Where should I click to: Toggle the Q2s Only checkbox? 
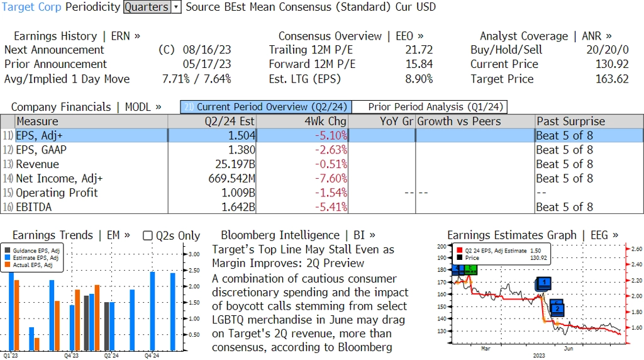(147, 235)
